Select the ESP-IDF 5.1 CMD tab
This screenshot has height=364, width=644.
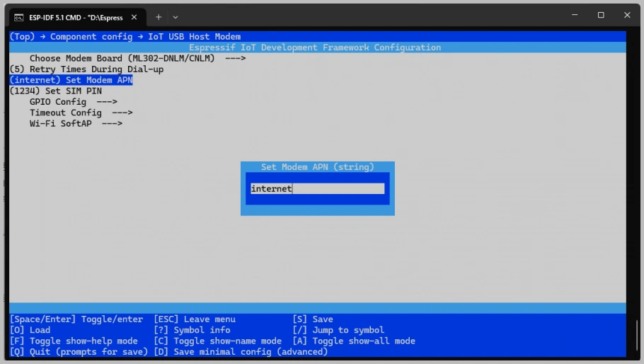76,17
